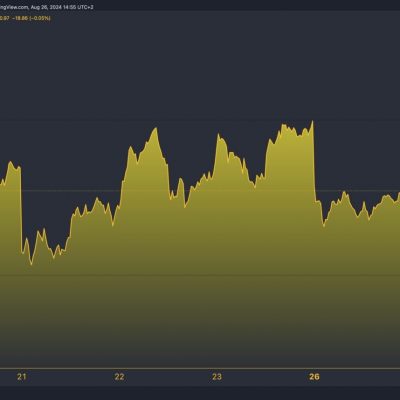Click the 21 date label on time axis

click(x=22, y=377)
